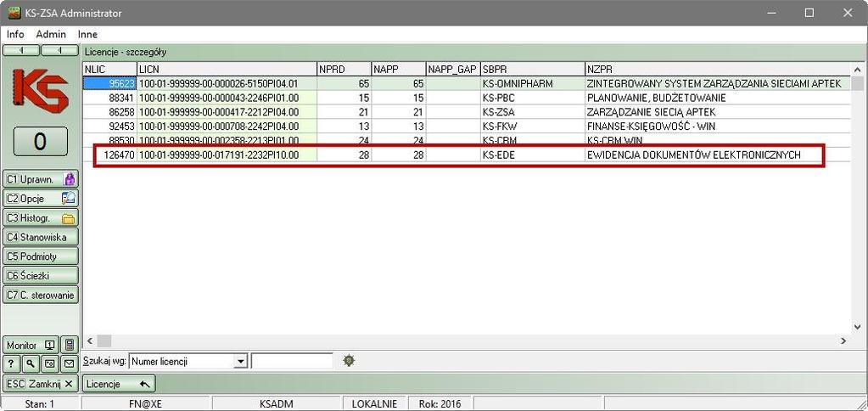Image resolution: width=868 pixels, height=411 pixels.
Task: Click the gear icon beside search field
Action: (348, 361)
